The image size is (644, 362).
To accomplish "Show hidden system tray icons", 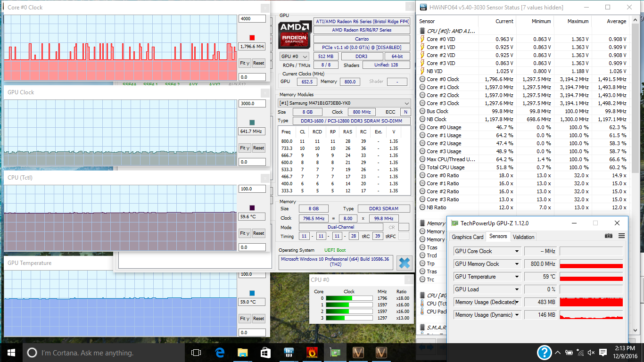I will click(558, 353).
